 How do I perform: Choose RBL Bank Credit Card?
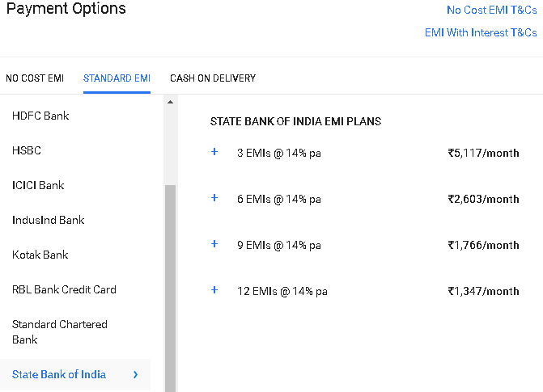tap(64, 289)
